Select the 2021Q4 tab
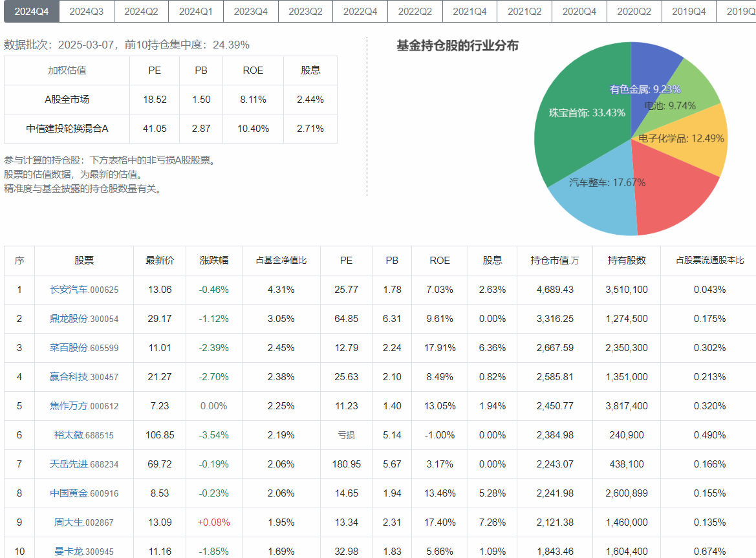756x558 pixels. [470, 11]
